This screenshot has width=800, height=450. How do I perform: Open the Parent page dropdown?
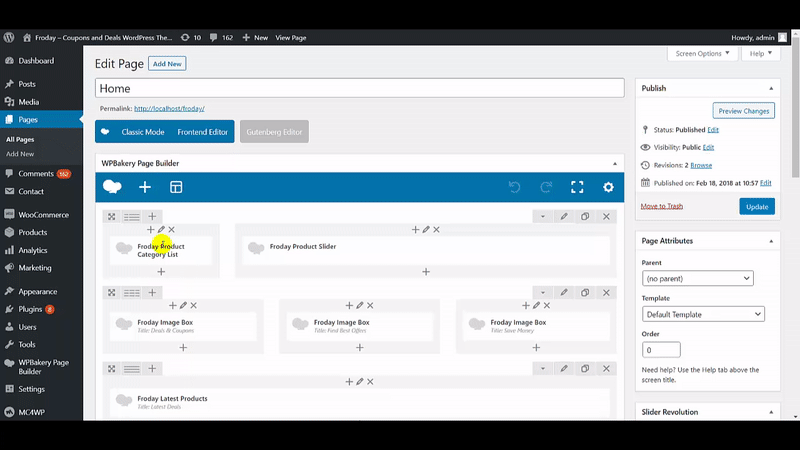tap(697, 278)
